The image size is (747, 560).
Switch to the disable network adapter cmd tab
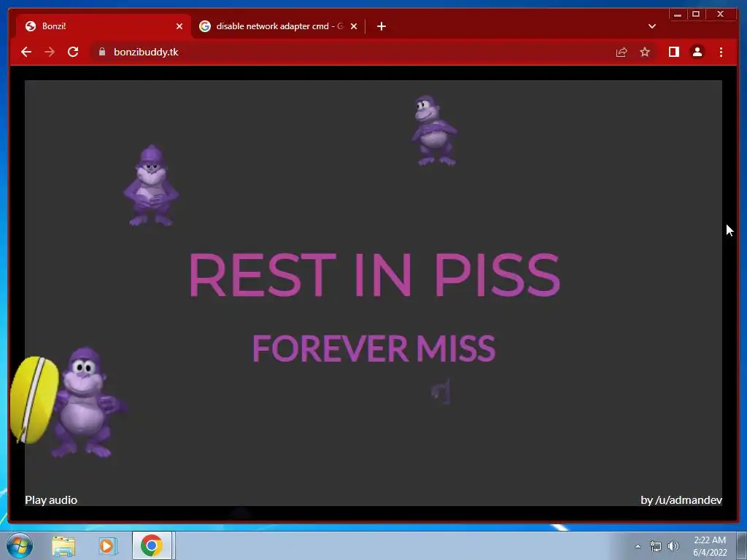click(x=279, y=26)
